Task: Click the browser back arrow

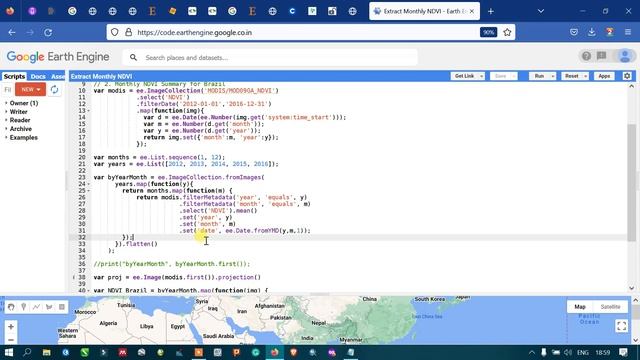Action: click(x=12, y=32)
